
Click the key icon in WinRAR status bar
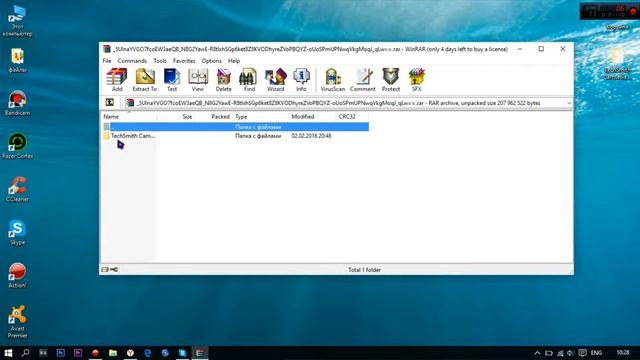click(114, 269)
